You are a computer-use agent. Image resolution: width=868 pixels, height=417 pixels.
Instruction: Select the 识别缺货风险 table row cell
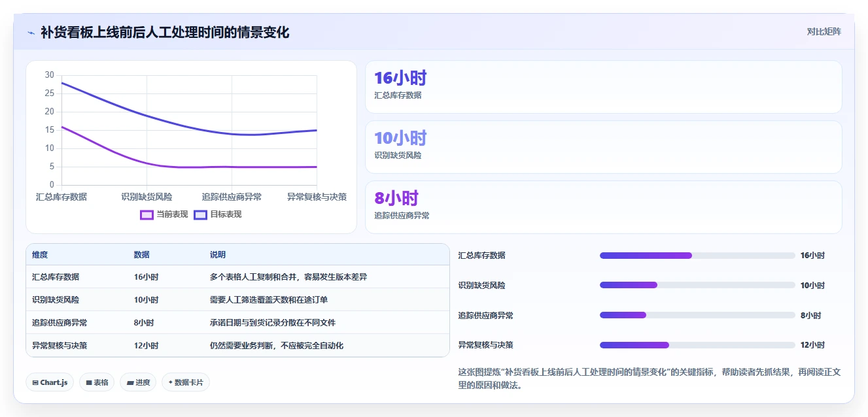pos(56,300)
